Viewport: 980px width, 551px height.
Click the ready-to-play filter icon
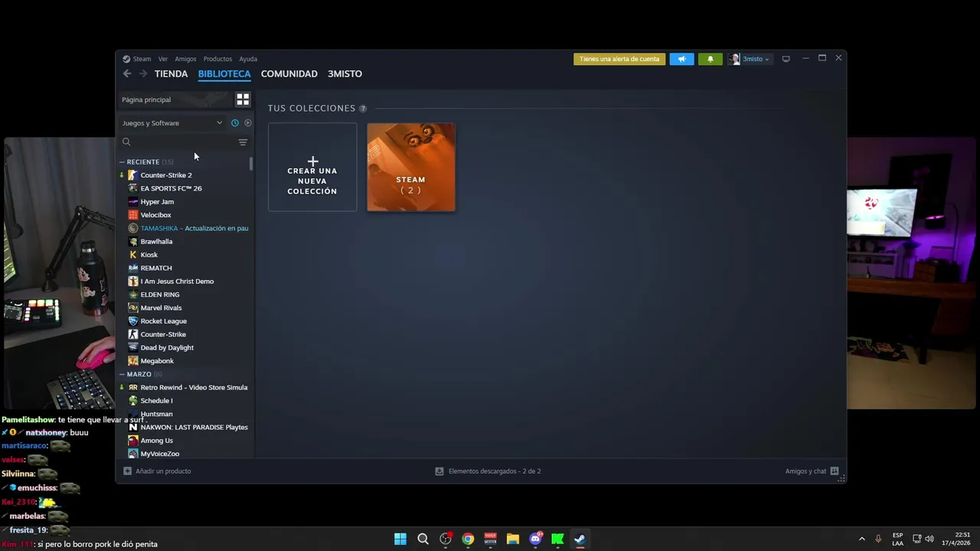(x=248, y=123)
